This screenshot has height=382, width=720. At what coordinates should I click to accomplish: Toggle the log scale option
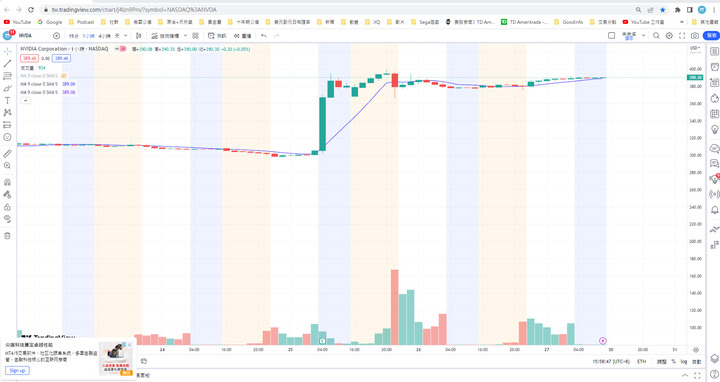tap(684, 362)
